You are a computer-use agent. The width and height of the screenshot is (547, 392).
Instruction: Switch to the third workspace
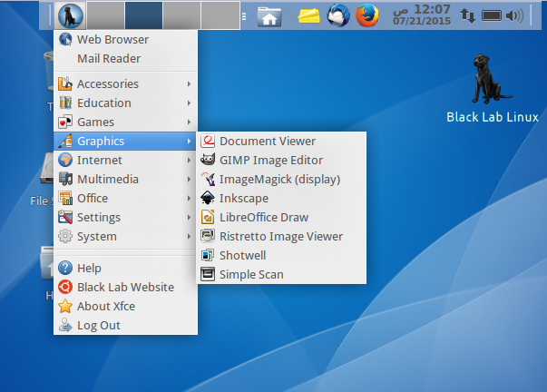click(x=181, y=15)
